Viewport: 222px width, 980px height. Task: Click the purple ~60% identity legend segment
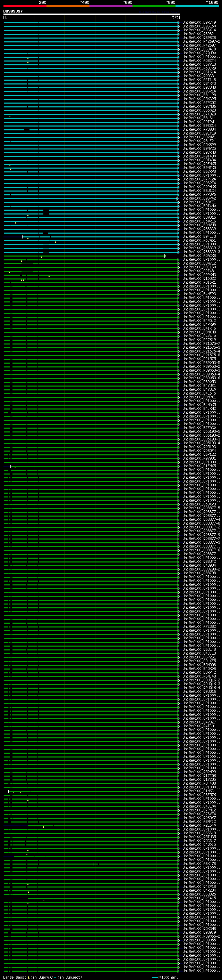pos(111,6)
